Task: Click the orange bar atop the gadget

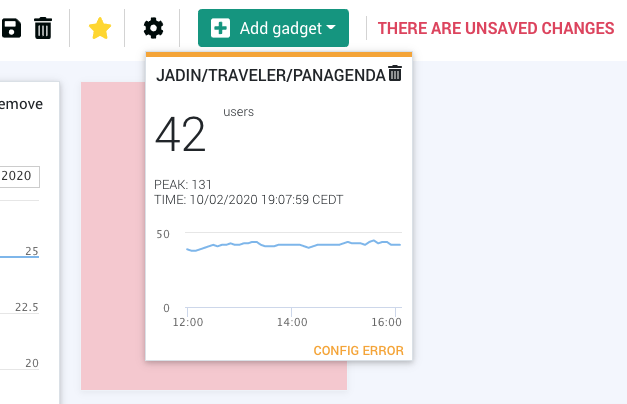Action: pyautogui.click(x=279, y=54)
